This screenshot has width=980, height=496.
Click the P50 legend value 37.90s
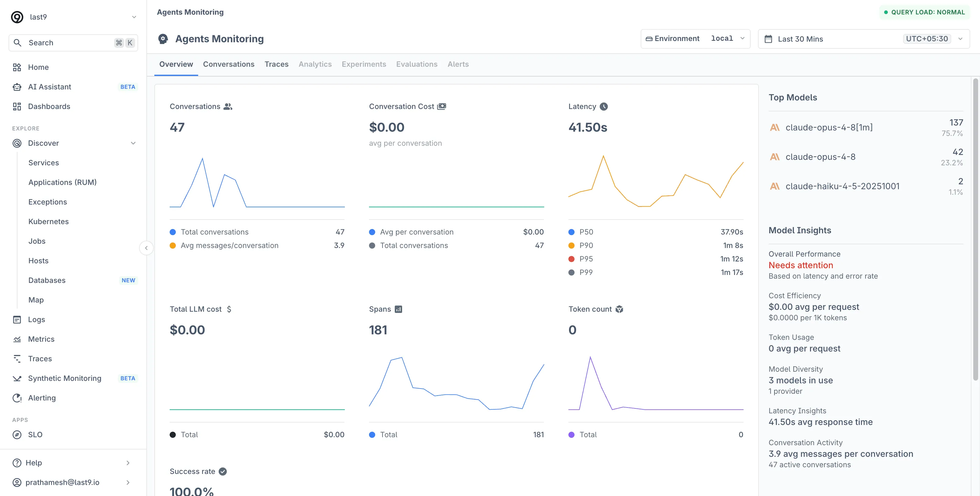pos(732,232)
